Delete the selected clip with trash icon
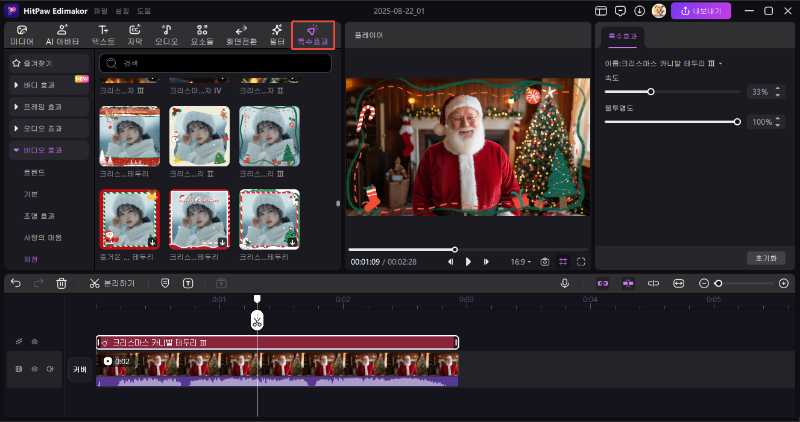 point(61,283)
